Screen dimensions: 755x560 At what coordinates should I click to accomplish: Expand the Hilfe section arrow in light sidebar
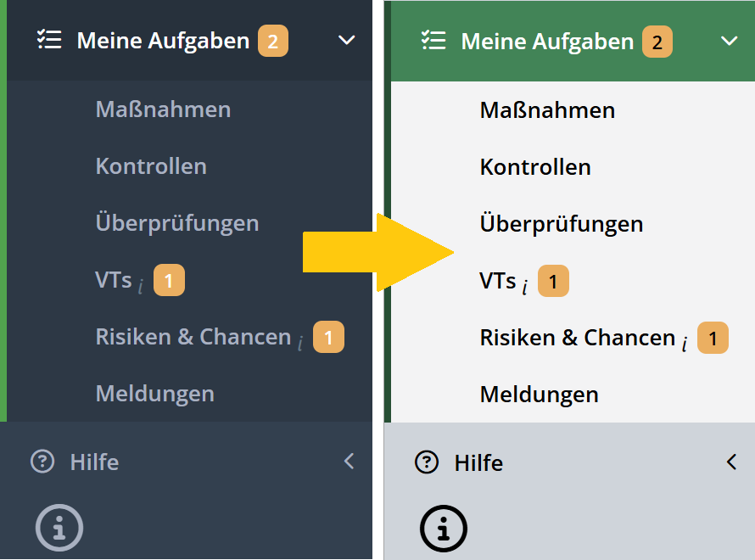click(732, 462)
